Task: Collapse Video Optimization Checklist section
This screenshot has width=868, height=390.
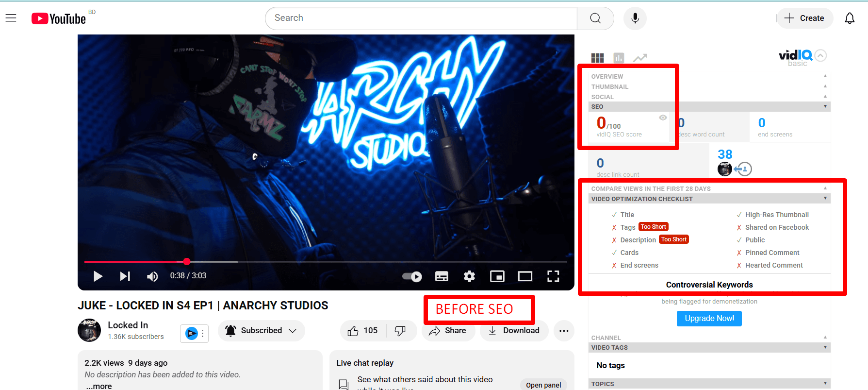Action: [x=709, y=199]
